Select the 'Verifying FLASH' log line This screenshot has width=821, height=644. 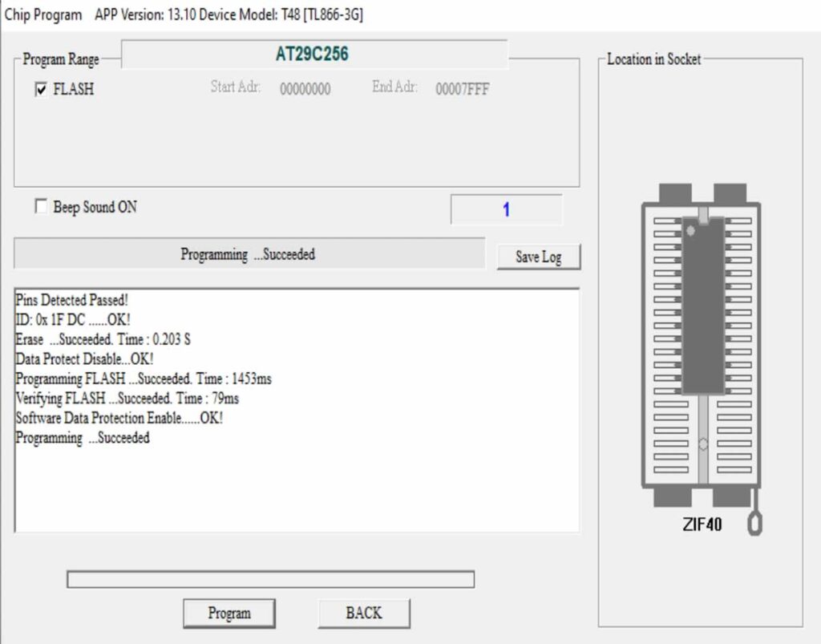pyautogui.click(x=127, y=399)
